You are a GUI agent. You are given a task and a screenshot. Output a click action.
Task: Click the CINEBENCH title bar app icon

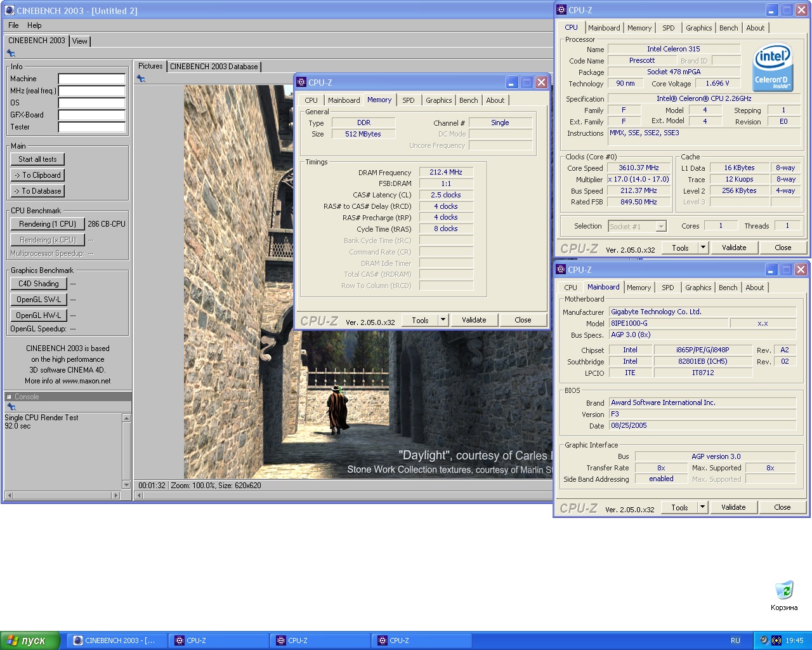click(x=10, y=10)
